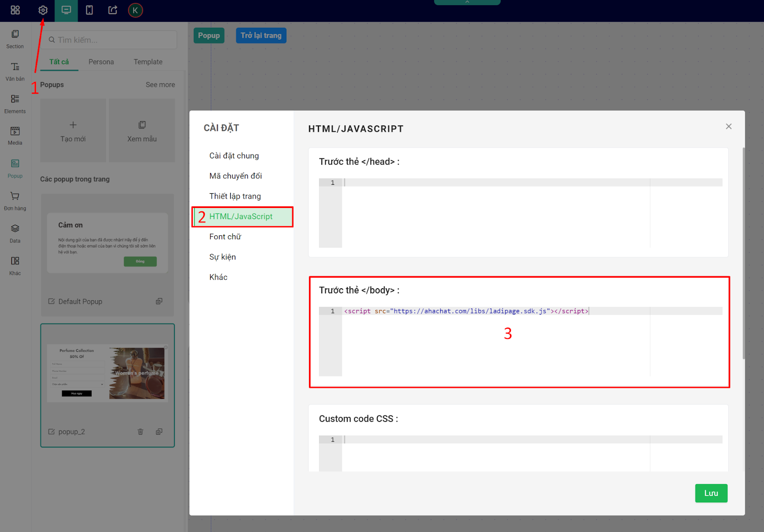Open Elements panel in sidebar

pos(15,104)
